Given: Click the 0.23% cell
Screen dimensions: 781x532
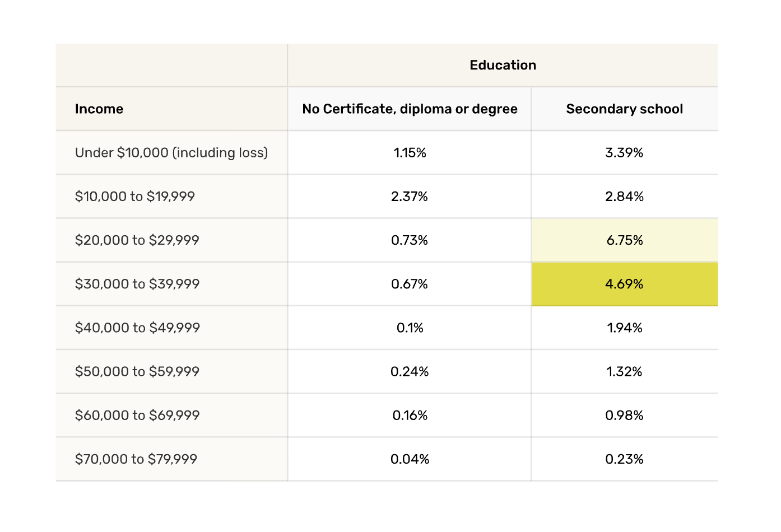Looking at the screenshot, I should point(624,459).
